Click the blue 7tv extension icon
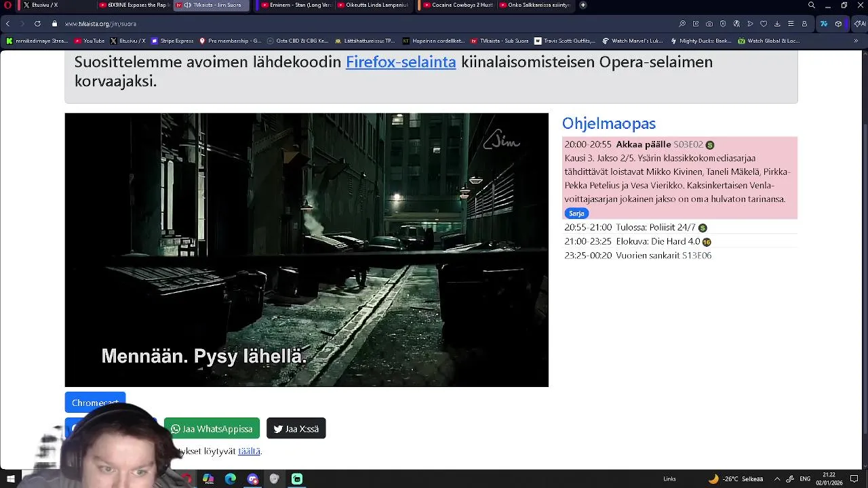868x488 pixels. [x=824, y=24]
